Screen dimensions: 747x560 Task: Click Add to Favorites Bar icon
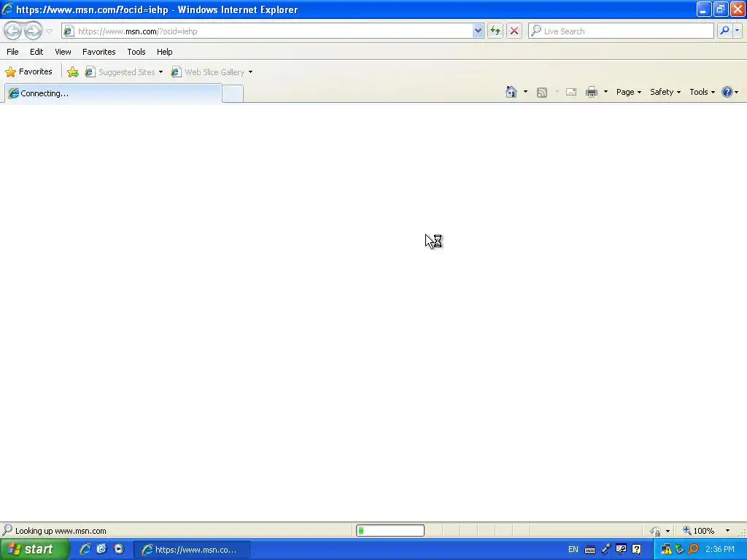coord(73,72)
